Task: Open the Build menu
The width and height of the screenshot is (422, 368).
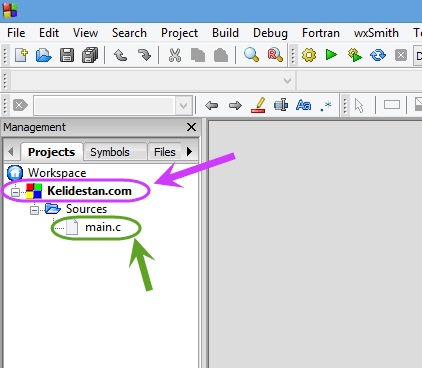Action: coord(225,33)
